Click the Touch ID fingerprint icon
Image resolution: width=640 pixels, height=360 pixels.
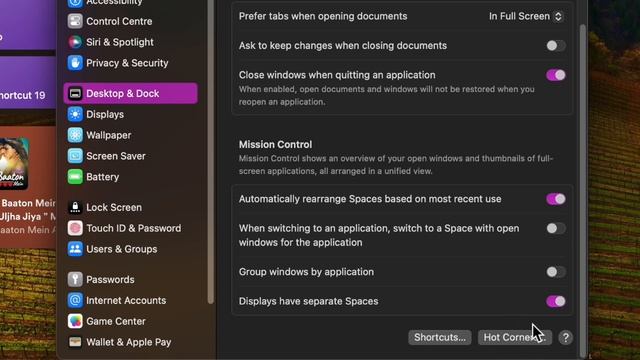click(75, 228)
